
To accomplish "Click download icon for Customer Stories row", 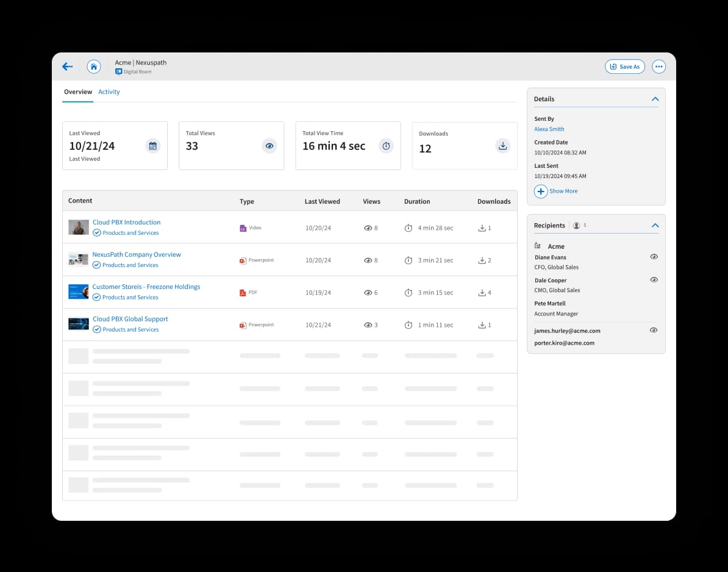I will point(482,293).
